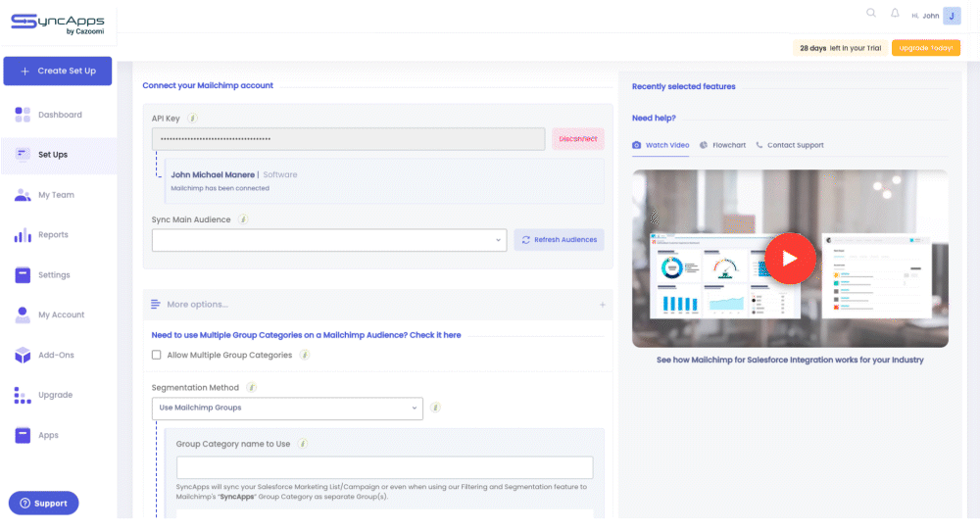Click the Reports bar chart icon
The width and height of the screenshot is (980, 531).
click(x=23, y=235)
